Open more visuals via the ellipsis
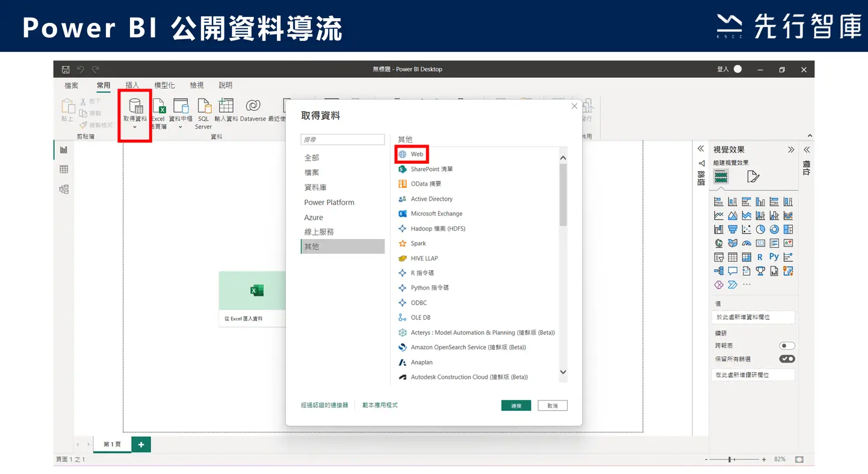 tap(746, 285)
